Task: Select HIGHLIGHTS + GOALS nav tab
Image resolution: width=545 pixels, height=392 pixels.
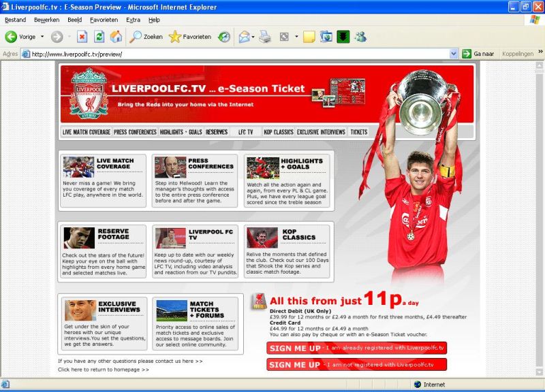Action: [181, 132]
